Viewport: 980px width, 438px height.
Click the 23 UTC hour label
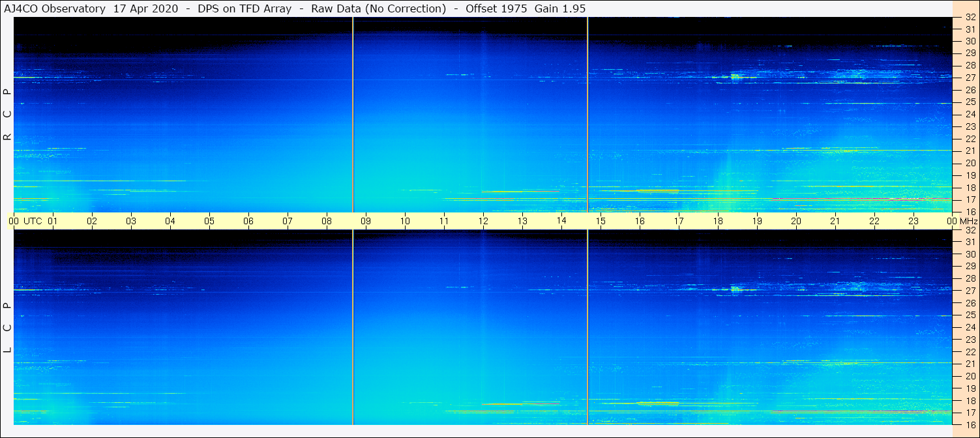[x=913, y=221]
